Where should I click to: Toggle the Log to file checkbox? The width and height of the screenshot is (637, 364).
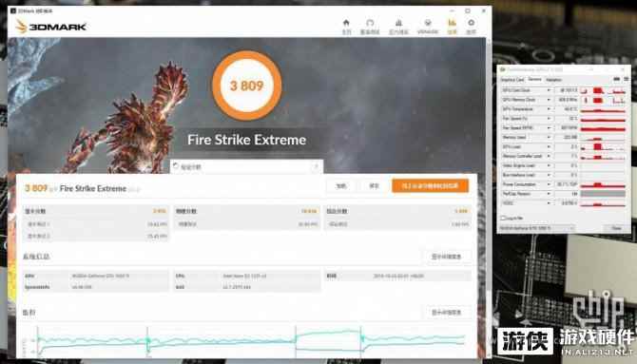click(503, 219)
